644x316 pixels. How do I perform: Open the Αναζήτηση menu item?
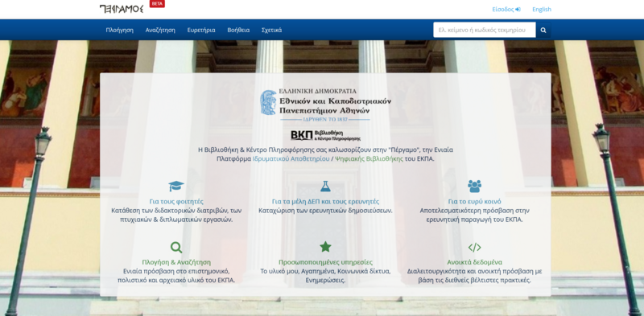click(x=160, y=30)
